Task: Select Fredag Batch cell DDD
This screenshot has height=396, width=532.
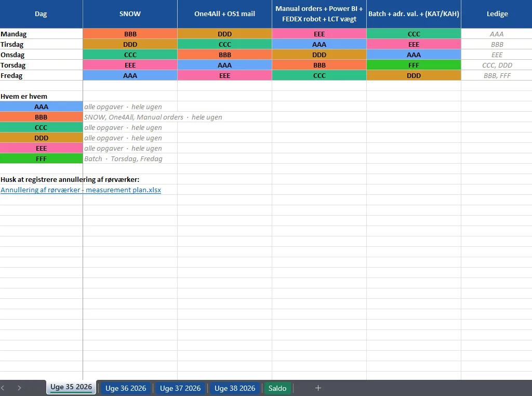Action: [414, 75]
